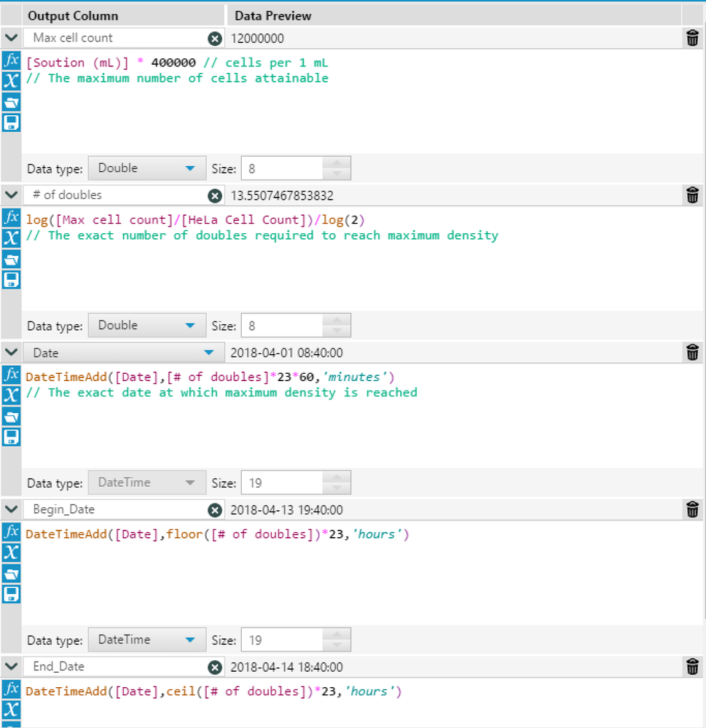Click preview value 2018-04-13 19:40:00
The image size is (706, 728).
[x=286, y=510]
